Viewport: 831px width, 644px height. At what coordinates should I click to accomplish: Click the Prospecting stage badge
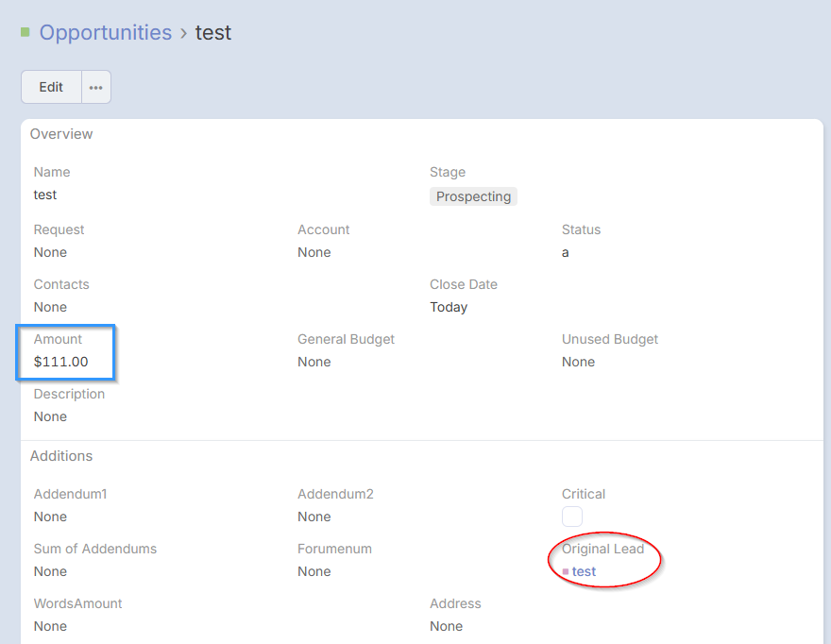(x=473, y=196)
